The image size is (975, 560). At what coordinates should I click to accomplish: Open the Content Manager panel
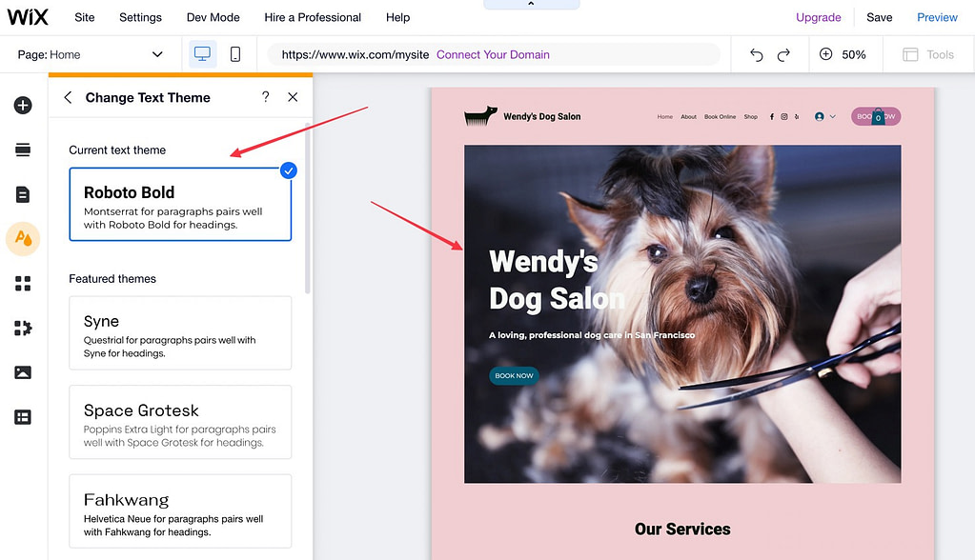pyautogui.click(x=22, y=416)
